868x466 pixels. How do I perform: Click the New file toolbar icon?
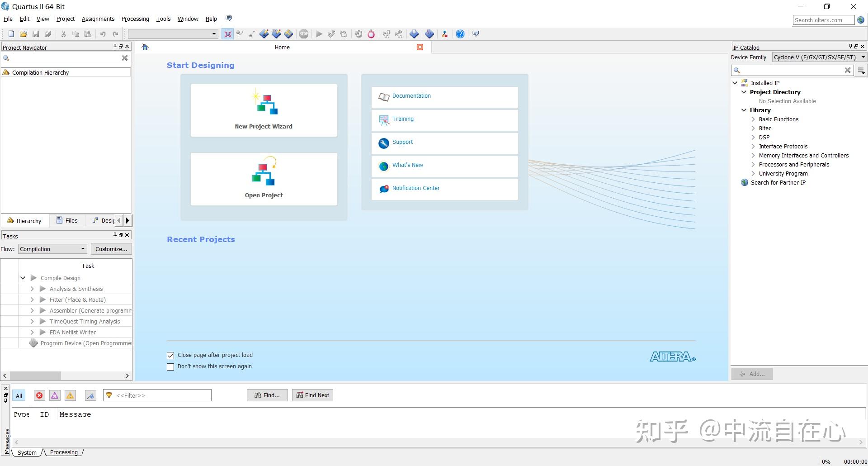[11, 34]
